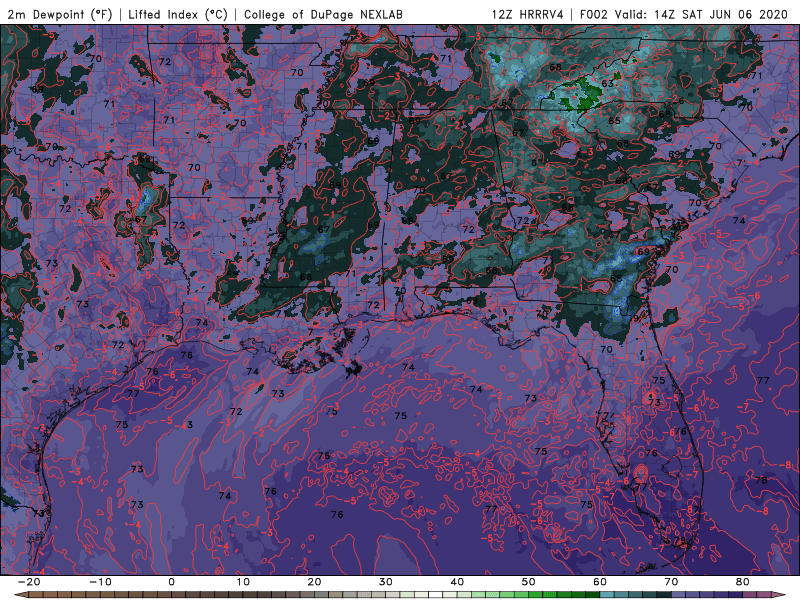The height and width of the screenshot is (600, 800).
Task: Click the 80 label on the color scale
Action: tap(743, 582)
